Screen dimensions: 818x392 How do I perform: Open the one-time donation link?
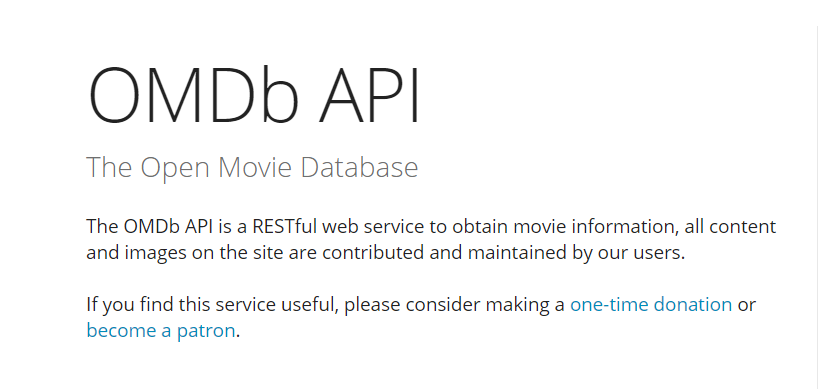pos(651,304)
